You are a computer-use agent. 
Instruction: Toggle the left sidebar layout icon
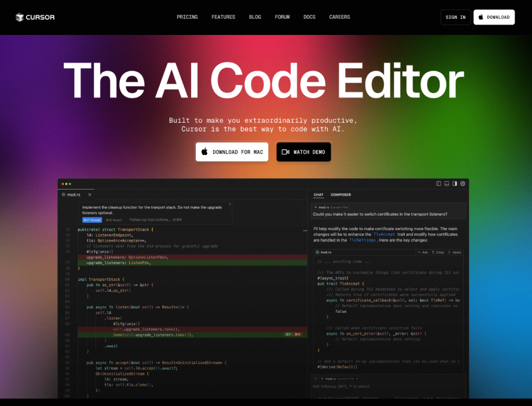coord(439,184)
